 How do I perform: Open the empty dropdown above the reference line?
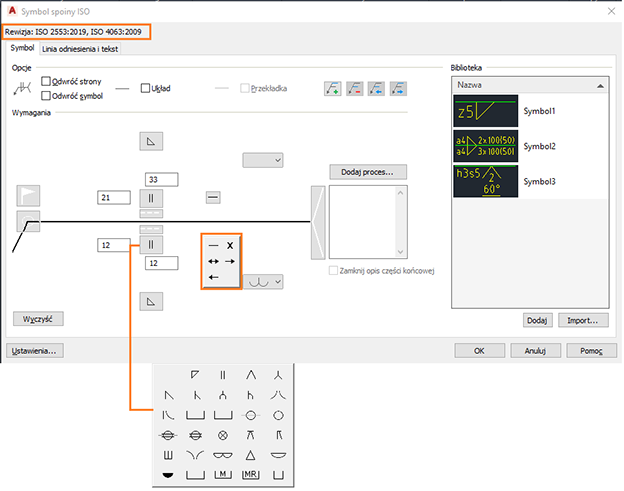point(263,160)
